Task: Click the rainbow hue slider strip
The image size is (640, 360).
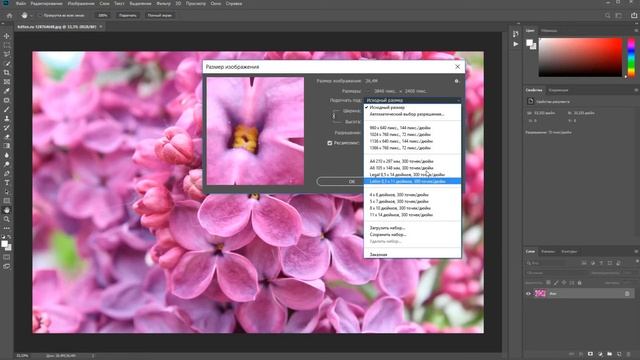Action: point(631,57)
